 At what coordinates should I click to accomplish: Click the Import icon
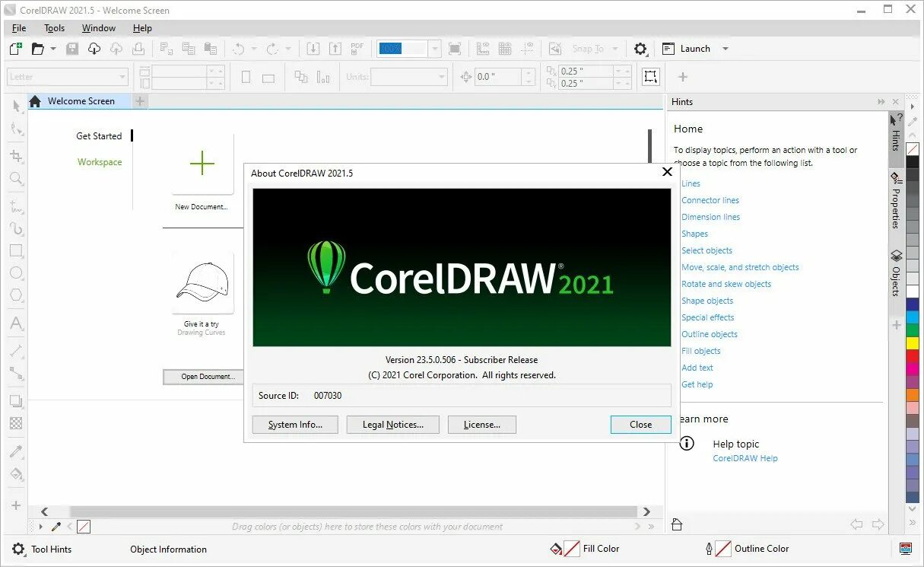tap(313, 49)
